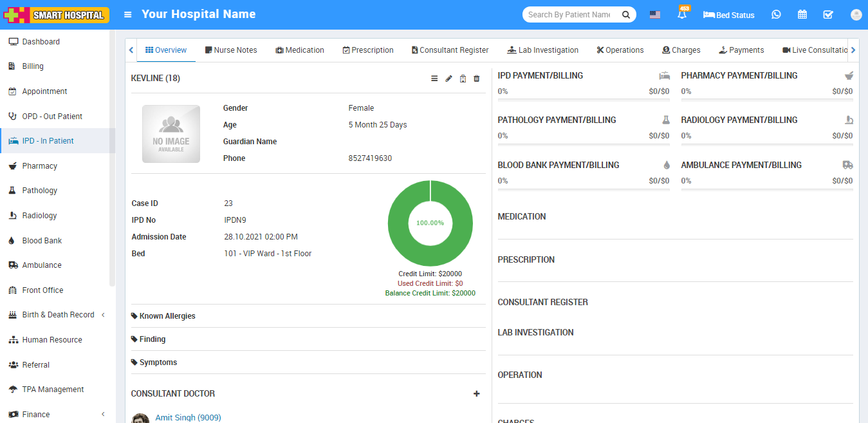Add consultant doctor with plus icon

476,393
